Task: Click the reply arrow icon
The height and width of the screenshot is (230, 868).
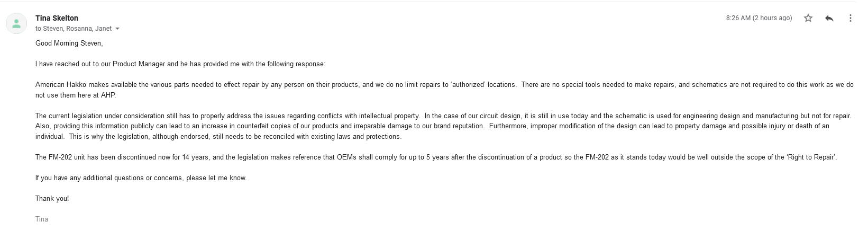Action: point(829,18)
